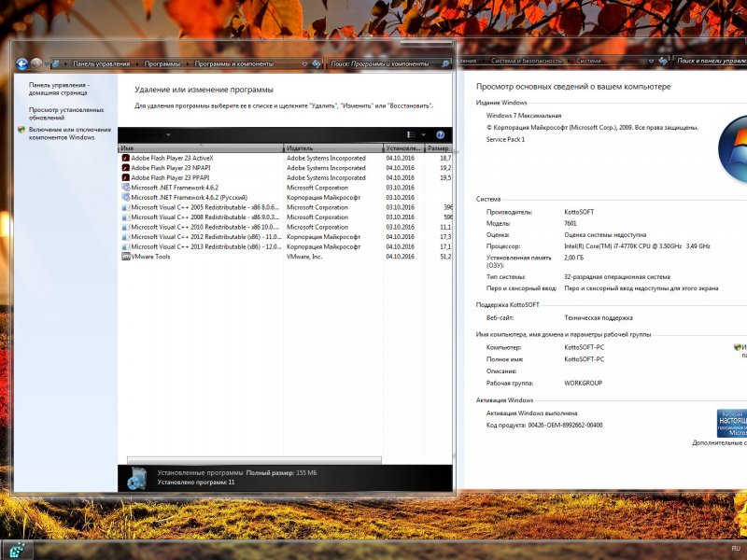
Task: Open the organize dropdown arrow on dark toolbar
Action: tap(168, 135)
